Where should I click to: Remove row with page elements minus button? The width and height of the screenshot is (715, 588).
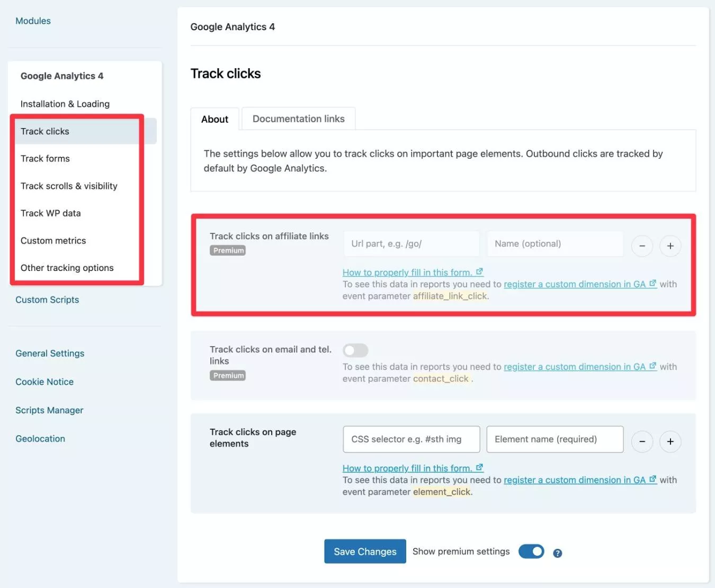pos(642,441)
